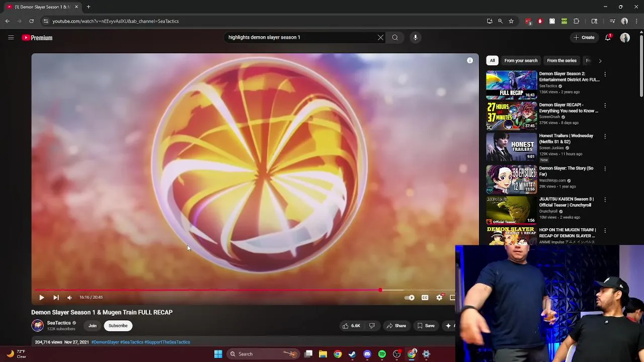Viewport: 644px width, 362px height.
Task: Open YouTube account avatar menu
Action: point(625,38)
